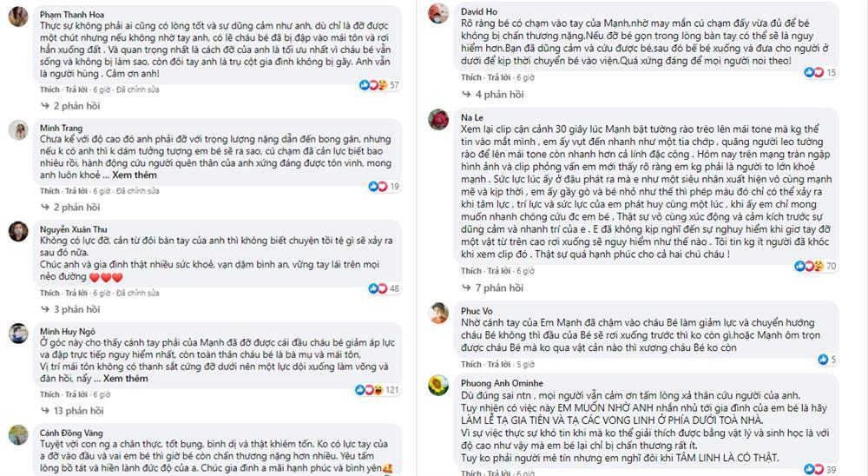The width and height of the screenshot is (868, 476).
Task: Click Nguyễn Xuân Thu's avatar
Action: 18,231
